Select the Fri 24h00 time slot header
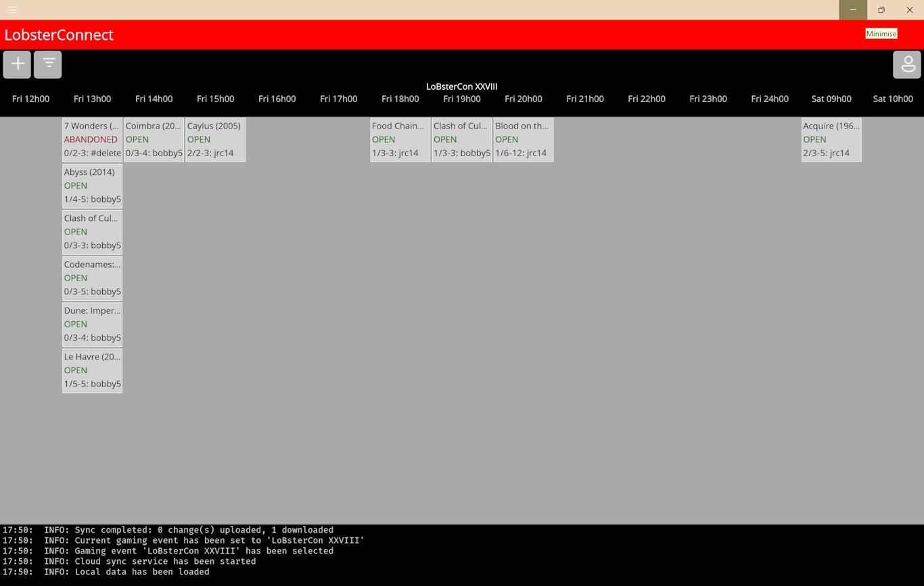This screenshot has height=586, width=924. [x=769, y=99]
